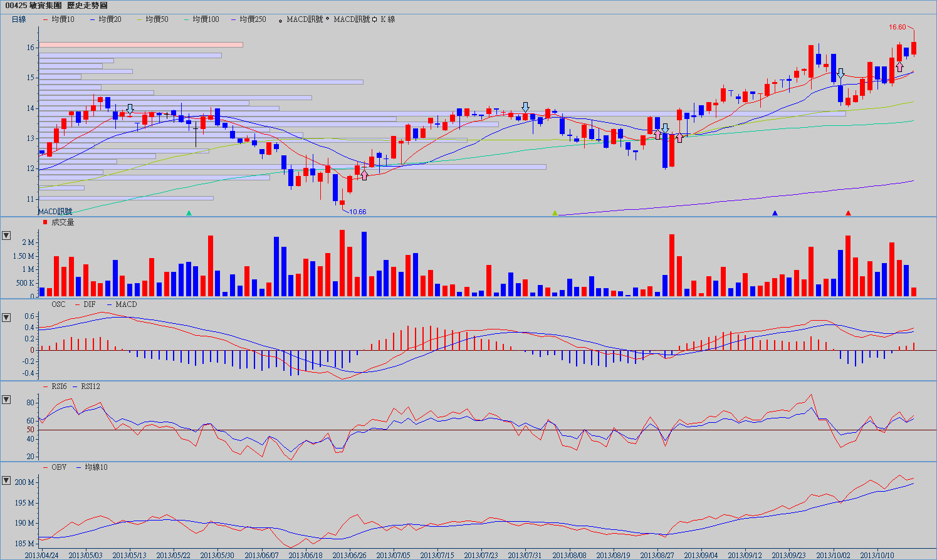Click the MACD訊號 label at chart bottom-left
The image size is (937, 560).
click(x=55, y=212)
